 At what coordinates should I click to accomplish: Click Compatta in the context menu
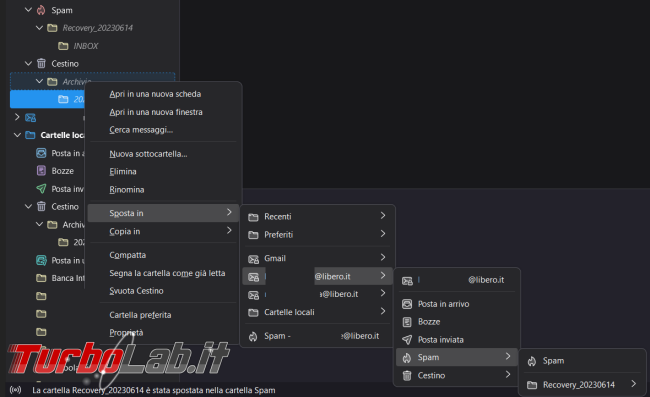pyautogui.click(x=127, y=255)
